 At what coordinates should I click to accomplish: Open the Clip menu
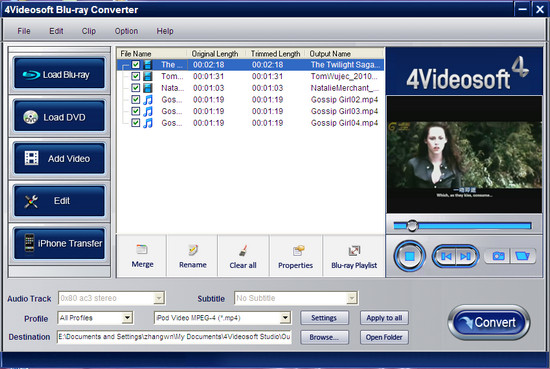click(88, 31)
